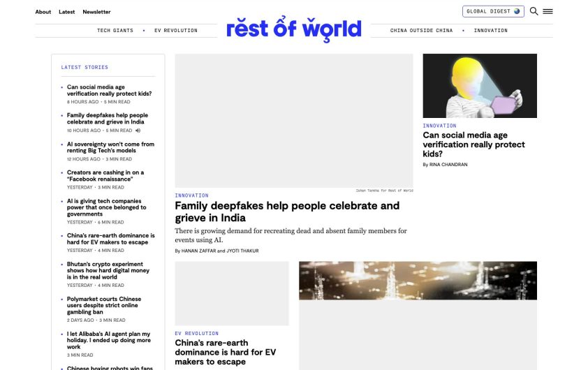Open the Newsletter page
The height and width of the screenshot is (370, 588).
pos(96,12)
